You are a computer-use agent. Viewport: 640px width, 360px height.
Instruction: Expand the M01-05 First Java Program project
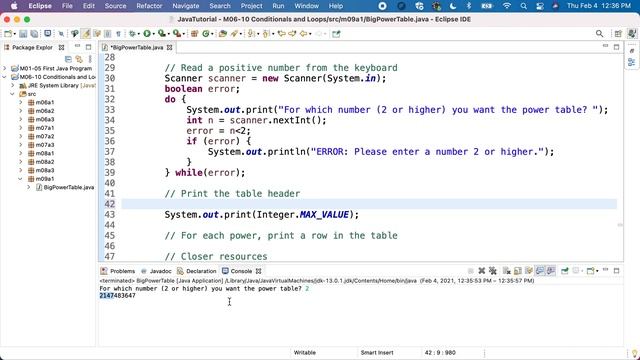coord(5,68)
